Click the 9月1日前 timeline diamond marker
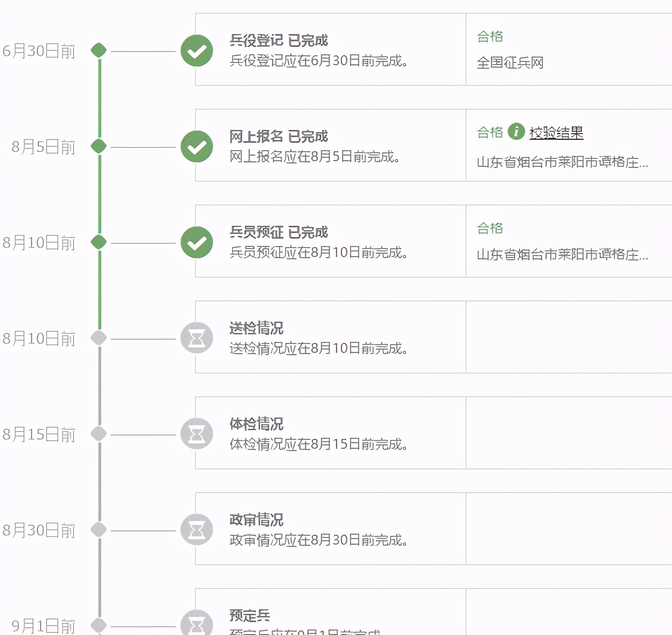The image size is (672, 635). point(99,625)
